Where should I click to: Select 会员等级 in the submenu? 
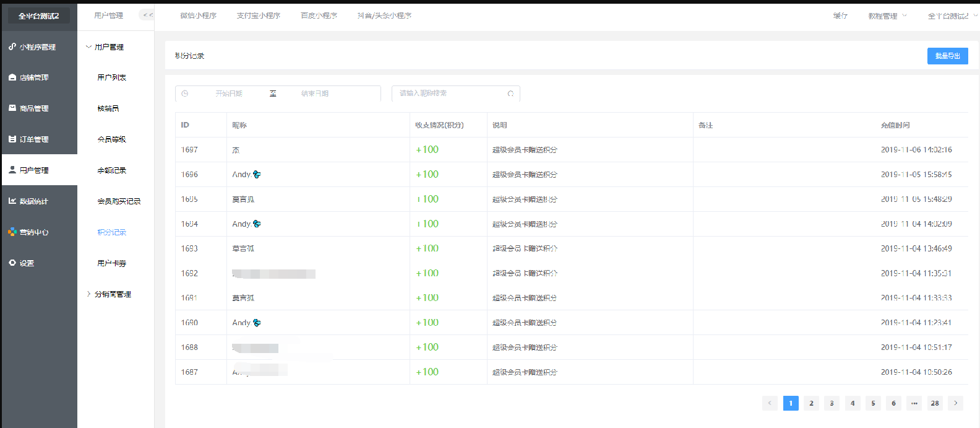(x=112, y=139)
